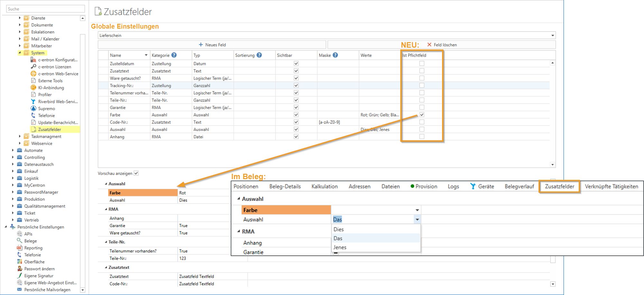This screenshot has width=644, height=295.
Task: Click into the Suche search field
Action: (x=45, y=9)
